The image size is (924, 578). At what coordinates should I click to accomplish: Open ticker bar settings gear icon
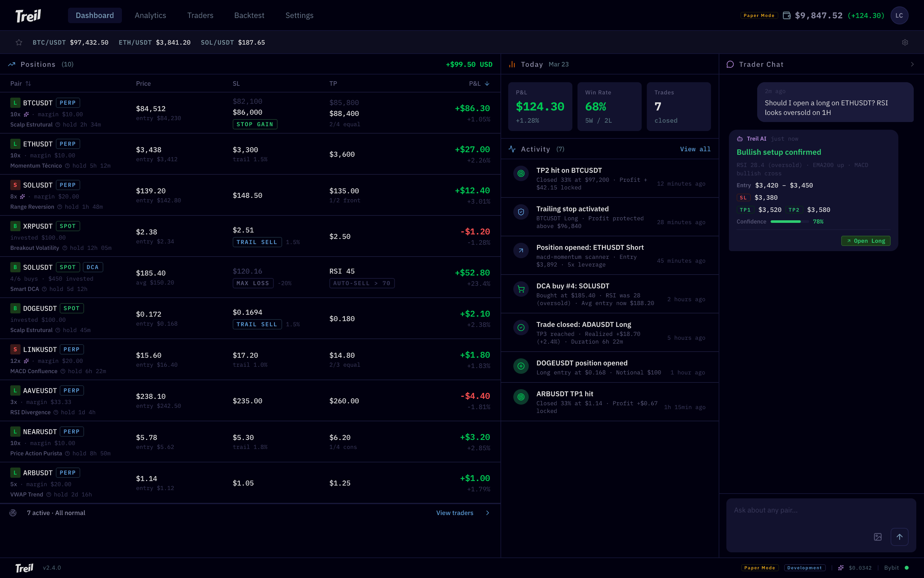(x=905, y=42)
